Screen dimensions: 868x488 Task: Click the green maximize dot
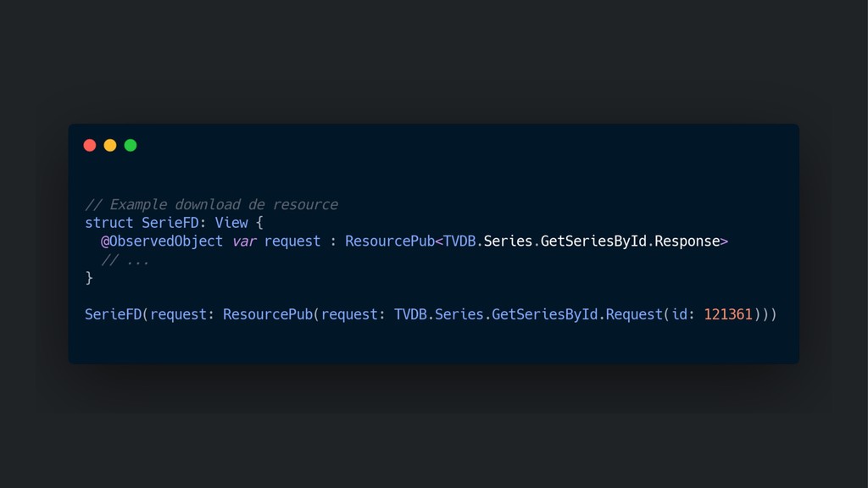tap(131, 145)
